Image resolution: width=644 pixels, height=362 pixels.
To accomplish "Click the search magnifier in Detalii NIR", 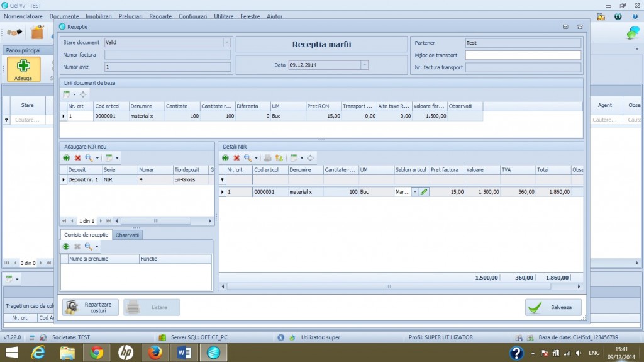I will click(x=247, y=158).
